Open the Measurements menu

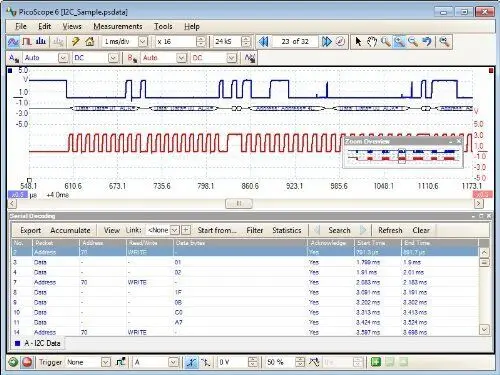coord(118,26)
